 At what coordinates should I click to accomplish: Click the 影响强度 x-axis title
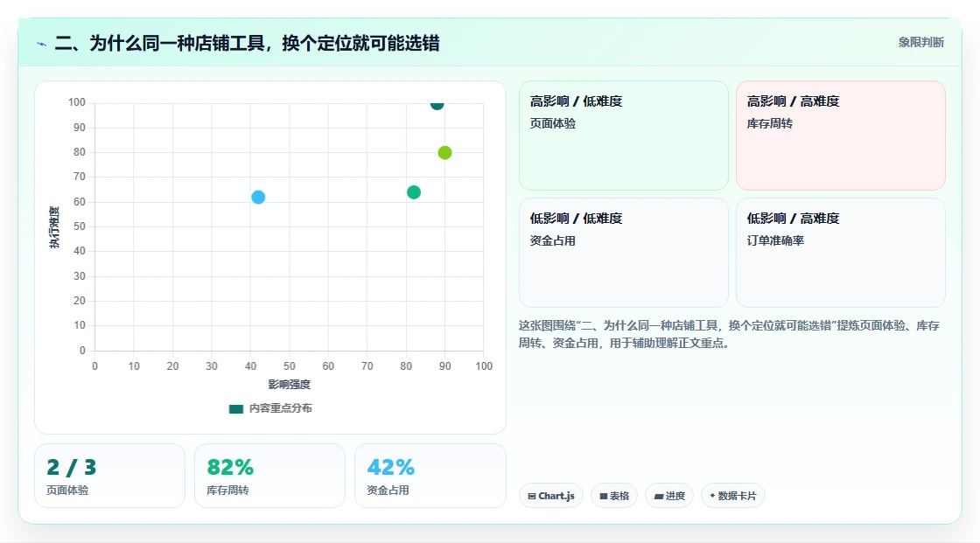tap(290, 384)
